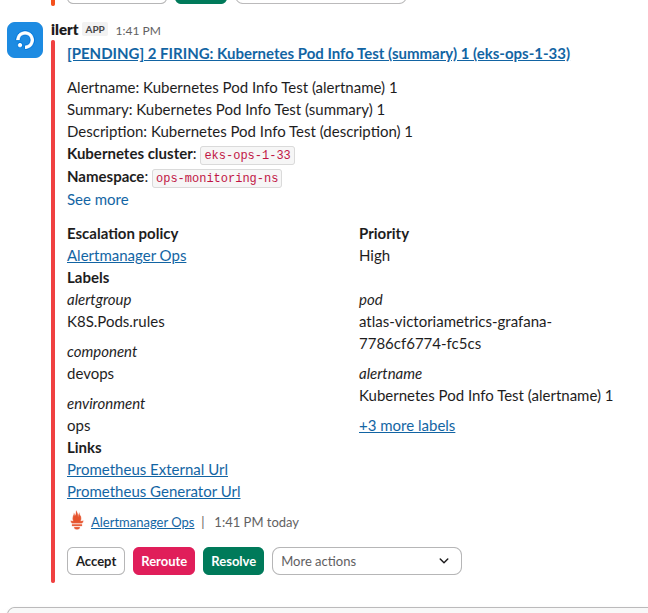The height and width of the screenshot is (613, 648).
Task: Expand the +3 more labels link
Action: [407, 426]
